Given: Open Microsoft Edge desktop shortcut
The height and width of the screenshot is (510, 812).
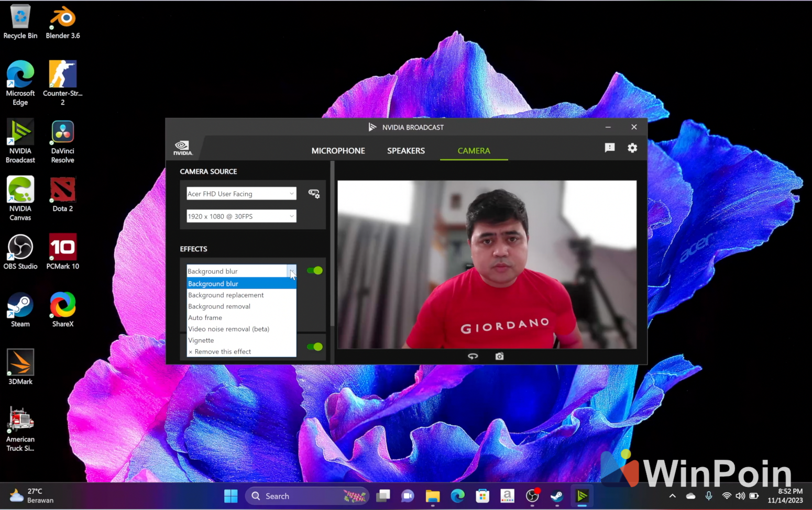Looking at the screenshot, I should pyautogui.click(x=20, y=83).
